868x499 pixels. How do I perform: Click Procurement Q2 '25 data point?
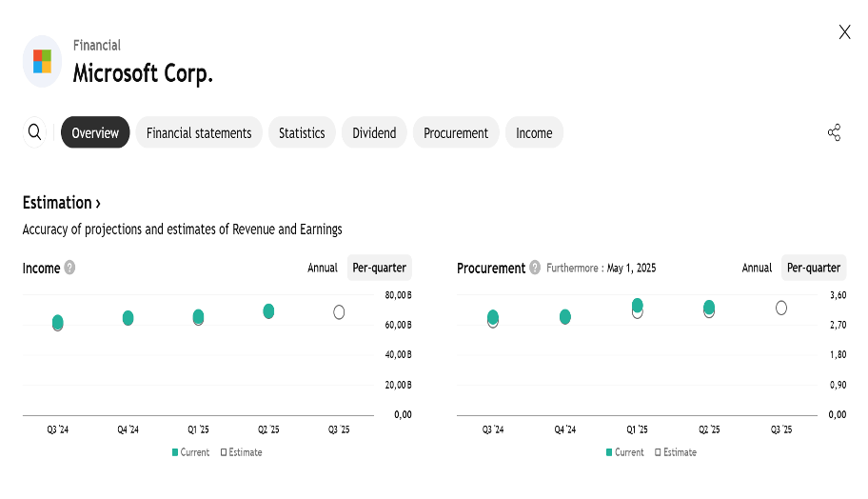(x=709, y=308)
